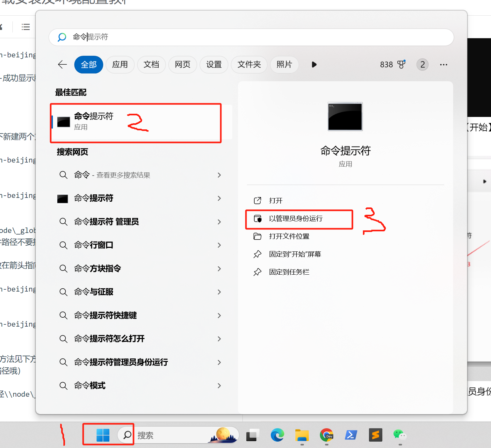Image resolution: width=491 pixels, height=448 pixels.
Task: Open Chrome Dev from the taskbar
Action: point(327,435)
